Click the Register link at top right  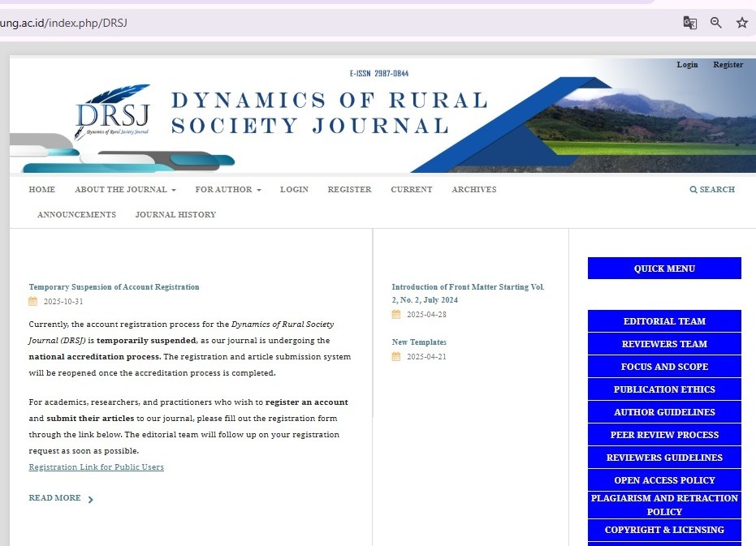pos(728,65)
